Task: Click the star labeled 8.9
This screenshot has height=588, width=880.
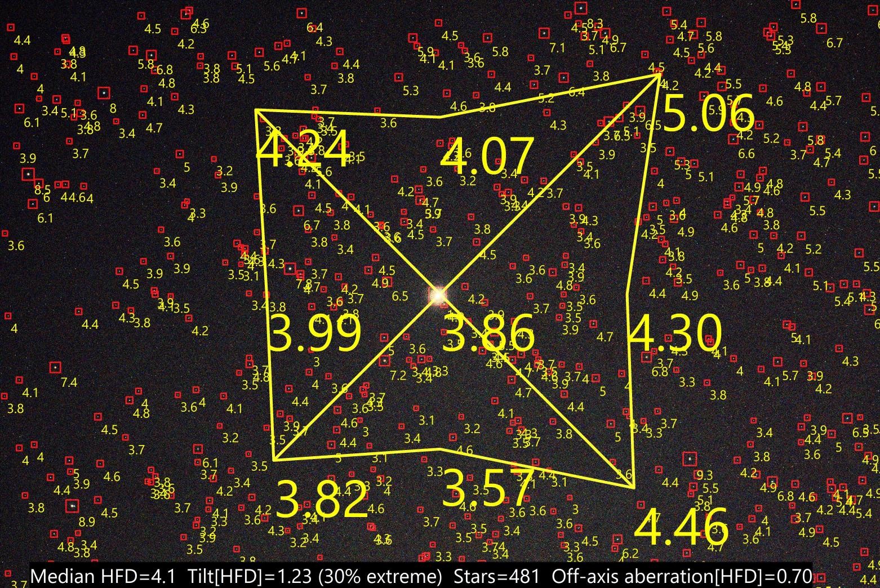Action: (72, 505)
